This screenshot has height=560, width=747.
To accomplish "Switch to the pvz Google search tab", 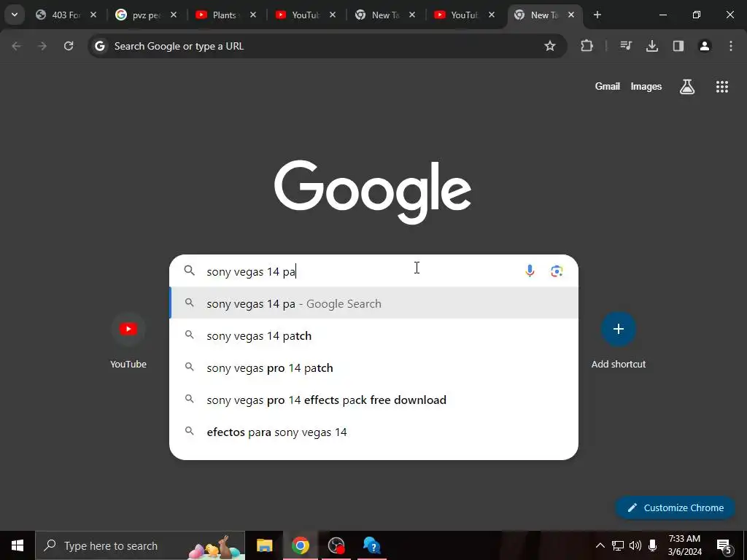I will point(146,15).
